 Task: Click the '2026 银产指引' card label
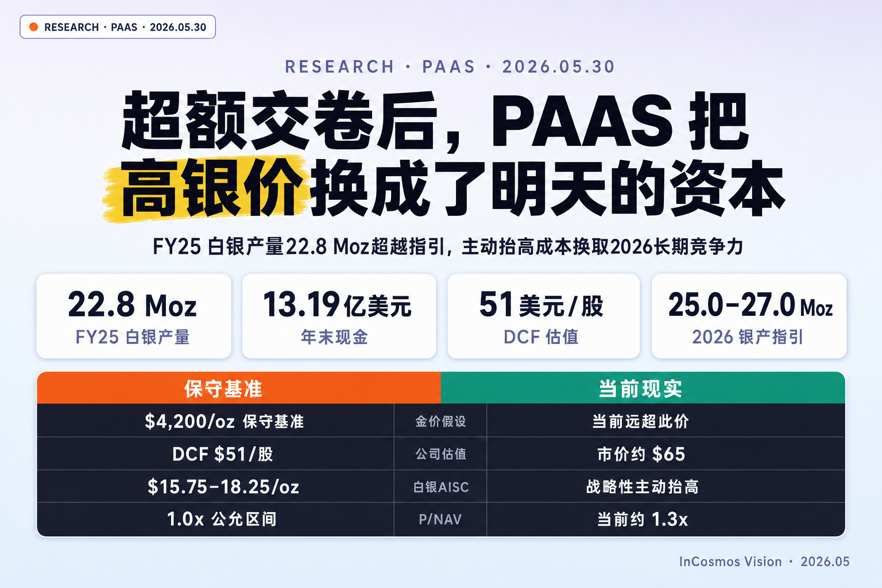pos(748,337)
